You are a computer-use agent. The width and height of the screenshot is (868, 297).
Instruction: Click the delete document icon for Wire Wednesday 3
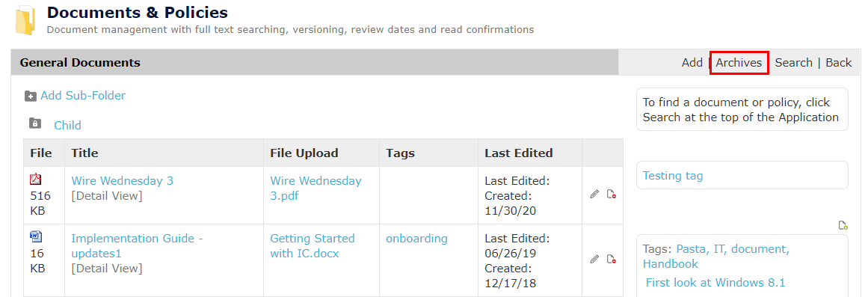pyautogui.click(x=612, y=195)
